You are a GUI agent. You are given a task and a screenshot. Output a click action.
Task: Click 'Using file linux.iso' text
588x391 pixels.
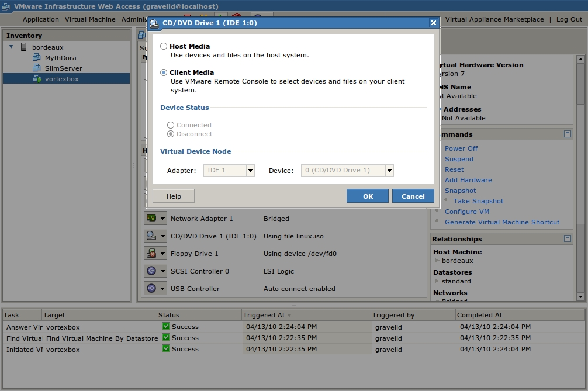click(x=293, y=236)
